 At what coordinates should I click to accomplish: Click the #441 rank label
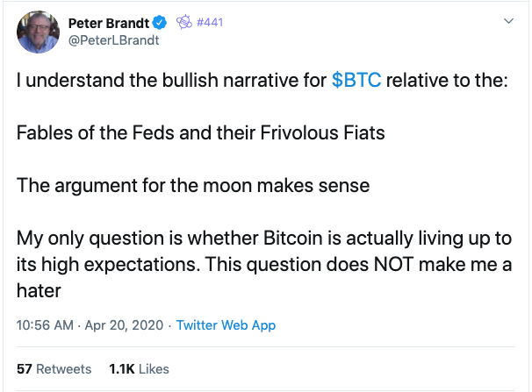[210, 22]
